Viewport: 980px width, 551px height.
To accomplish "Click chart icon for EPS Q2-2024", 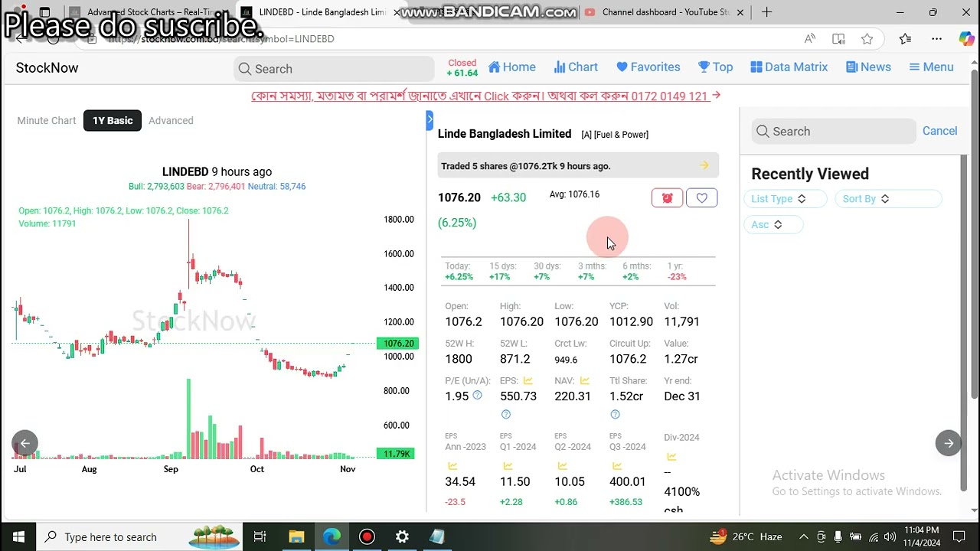I will click(562, 466).
